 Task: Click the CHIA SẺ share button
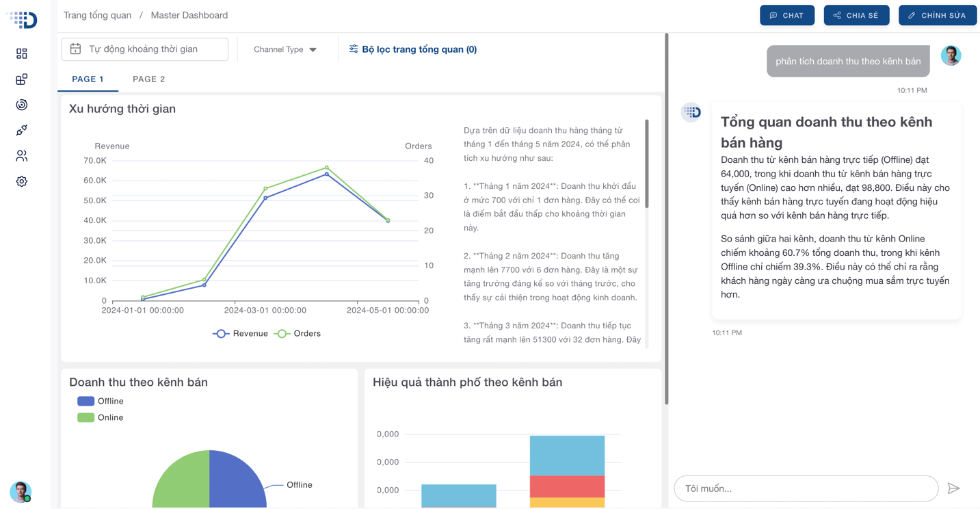tap(856, 15)
